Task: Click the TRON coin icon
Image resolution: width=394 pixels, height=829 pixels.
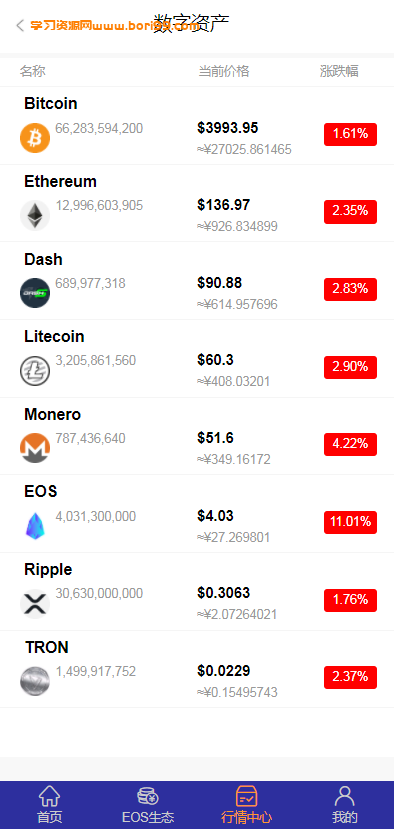Action: coord(35,681)
